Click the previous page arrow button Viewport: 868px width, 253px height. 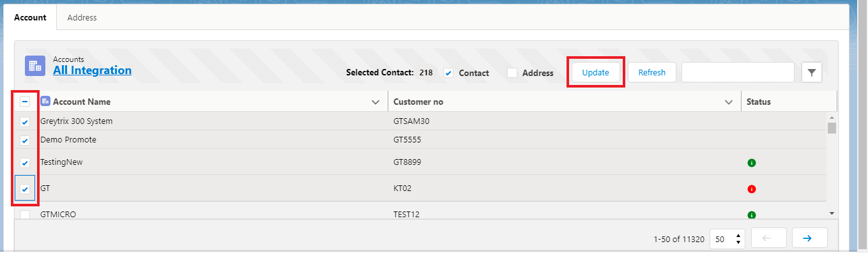[768, 238]
